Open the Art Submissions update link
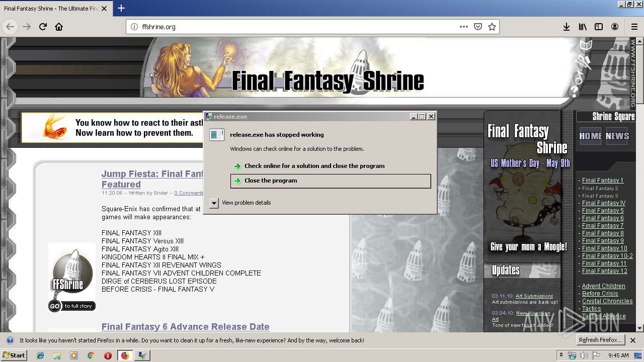Image resolution: width=644 pixels, height=362 pixels. click(x=534, y=296)
